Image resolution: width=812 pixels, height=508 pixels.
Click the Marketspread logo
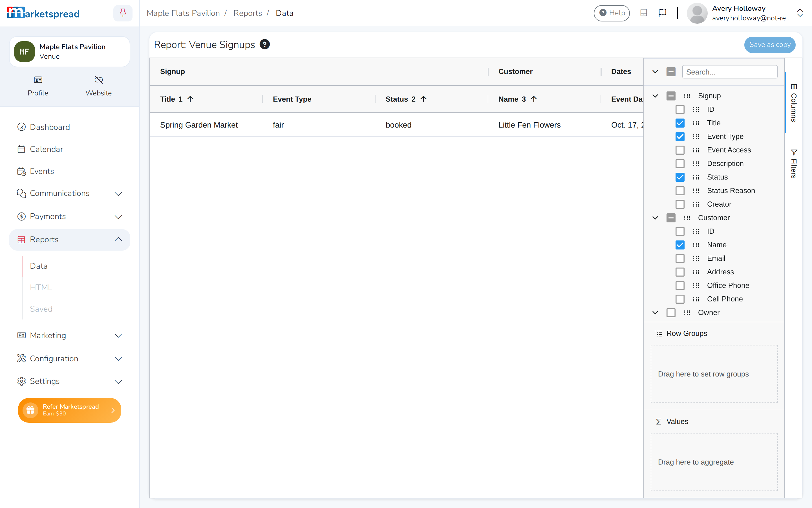coord(43,13)
